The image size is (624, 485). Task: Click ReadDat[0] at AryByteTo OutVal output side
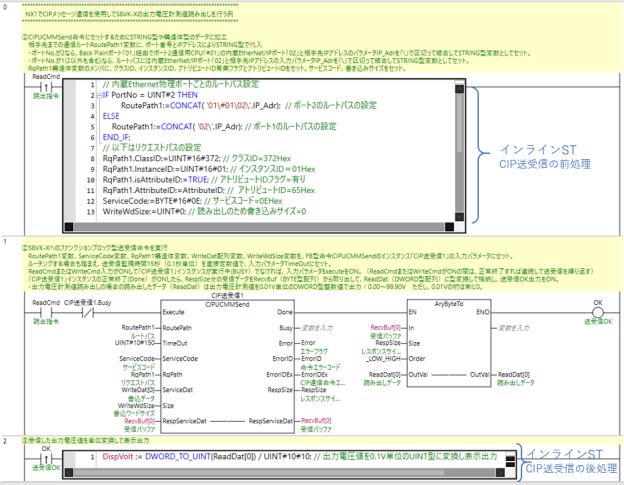(514, 374)
